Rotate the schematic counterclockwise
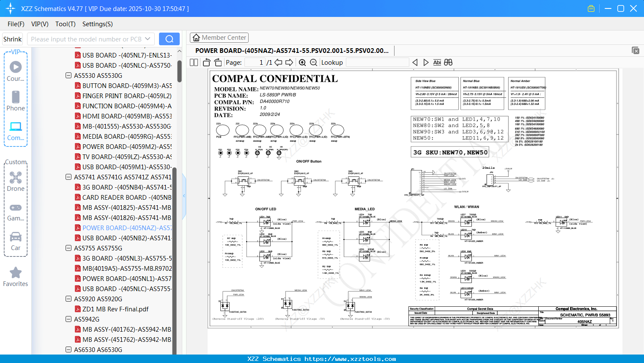This screenshot has width=644, height=363. (206, 62)
